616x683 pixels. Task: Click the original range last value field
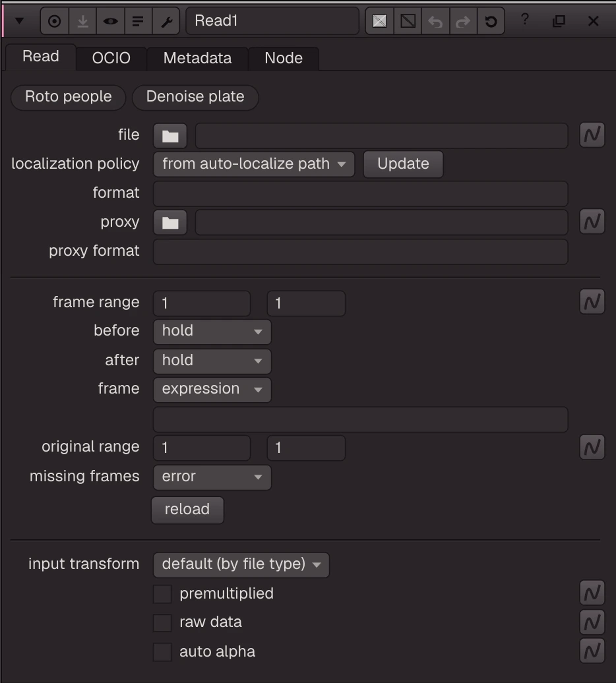click(306, 448)
